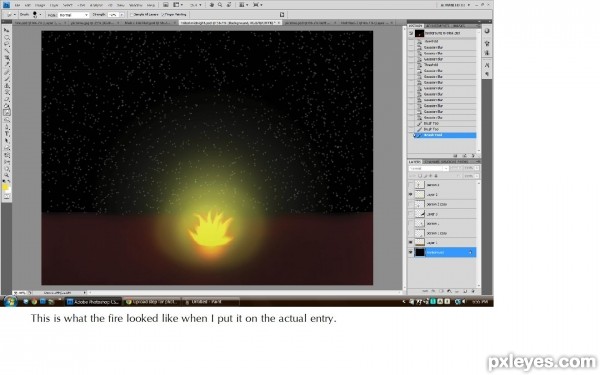The image size is (600, 375).
Task: Open the Paragraph panel from the dock
Action: tap(487, 74)
